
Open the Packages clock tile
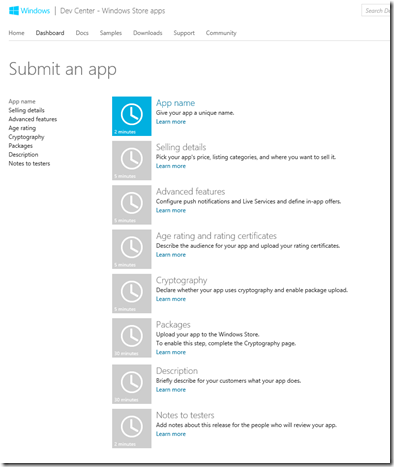[x=132, y=338]
